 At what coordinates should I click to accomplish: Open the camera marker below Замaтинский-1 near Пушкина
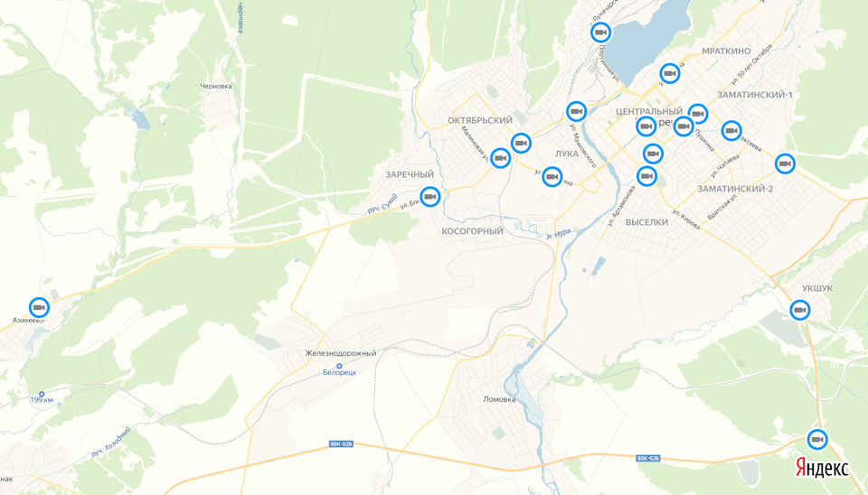697,114
